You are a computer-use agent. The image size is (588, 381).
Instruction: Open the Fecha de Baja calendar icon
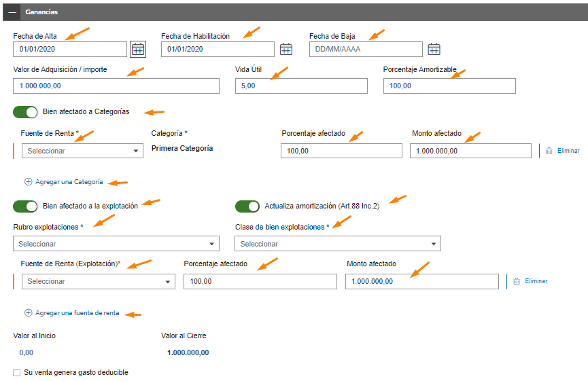point(434,49)
